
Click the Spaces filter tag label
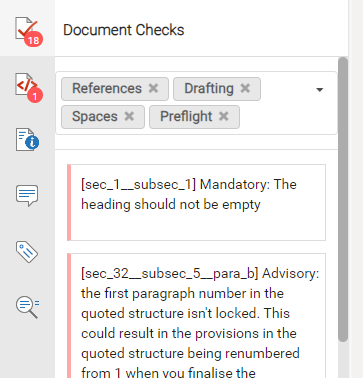[95, 117]
